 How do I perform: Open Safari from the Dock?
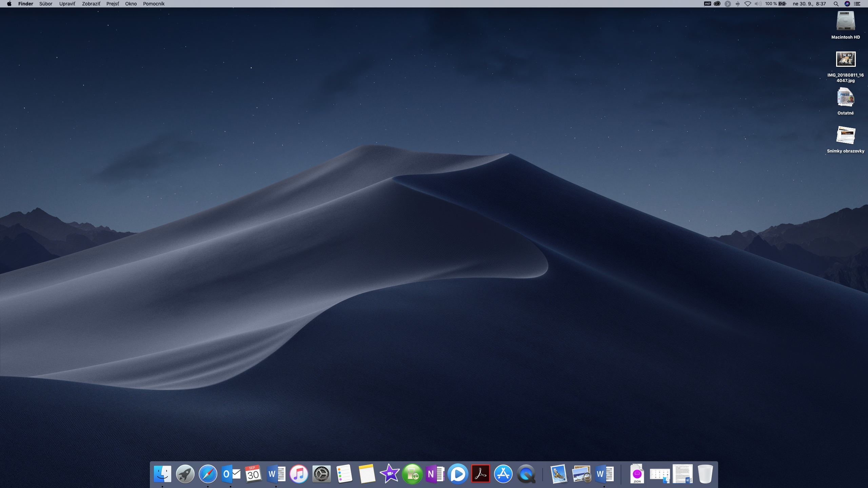click(208, 474)
